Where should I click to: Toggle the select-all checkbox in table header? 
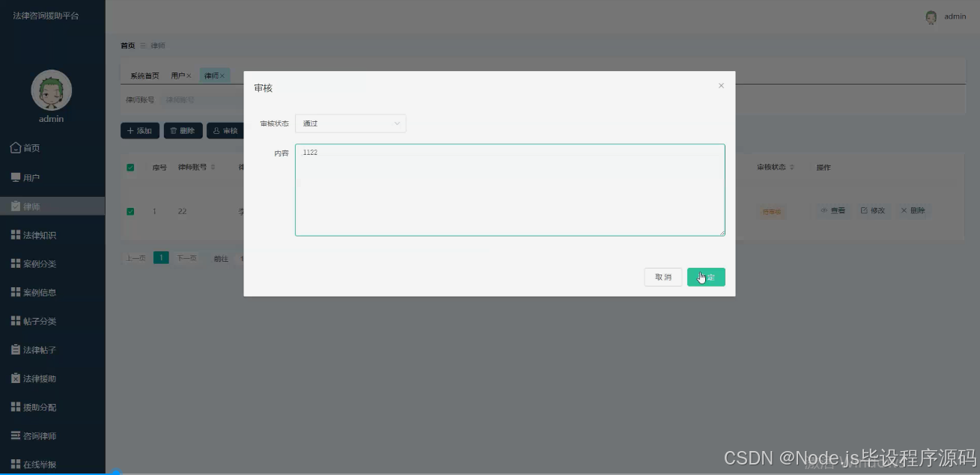click(130, 168)
